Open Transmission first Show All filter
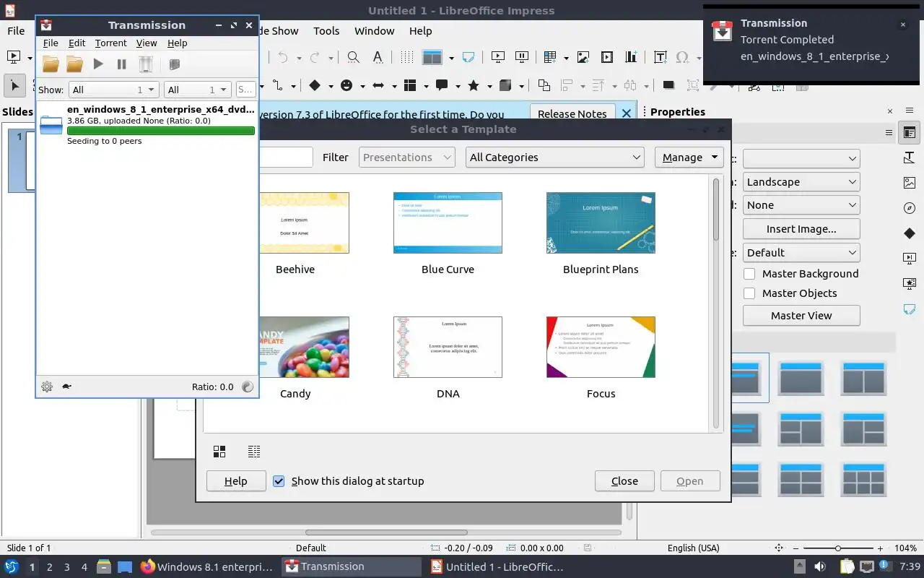This screenshot has height=578, width=924. tap(113, 90)
